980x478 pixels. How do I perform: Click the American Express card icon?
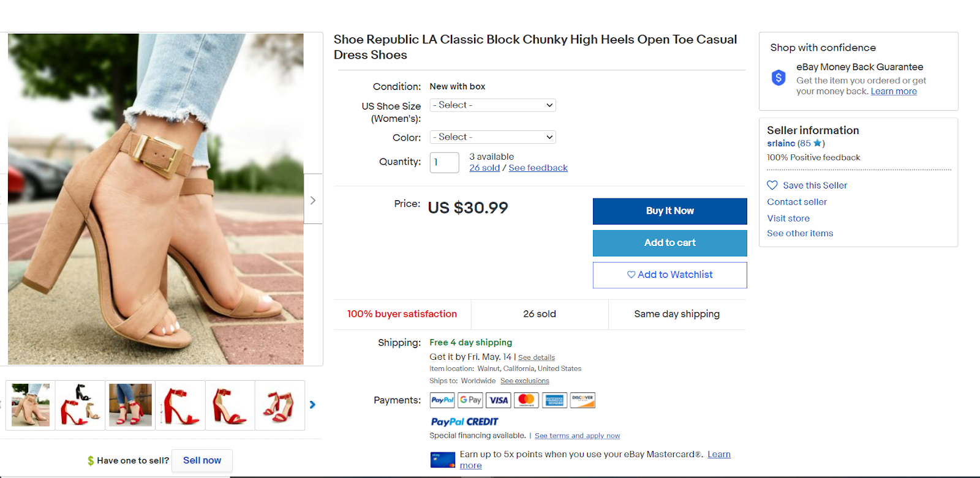(x=554, y=400)
